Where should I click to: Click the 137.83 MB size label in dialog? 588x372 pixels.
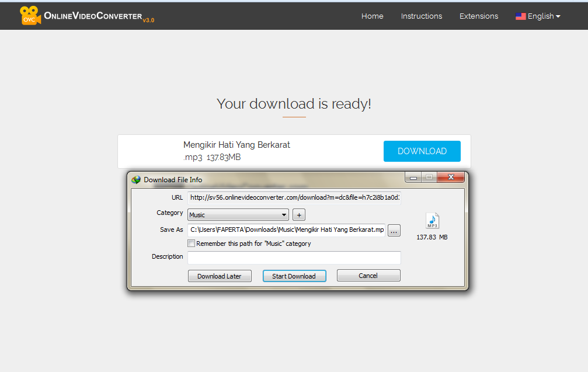(432, 237)
